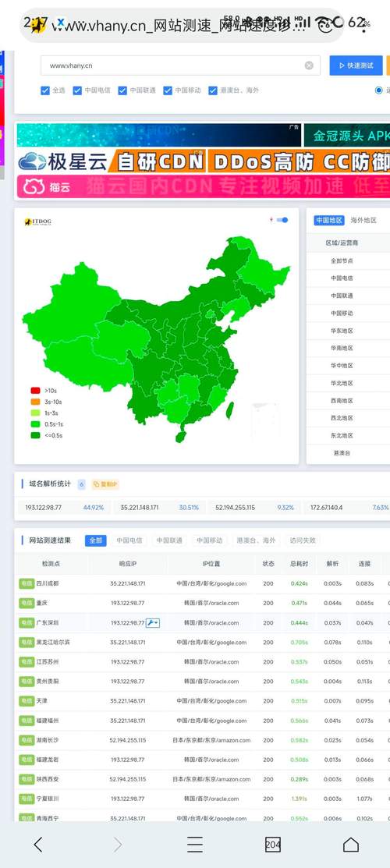Click Hainan island on the map

(x=181, y=436)
